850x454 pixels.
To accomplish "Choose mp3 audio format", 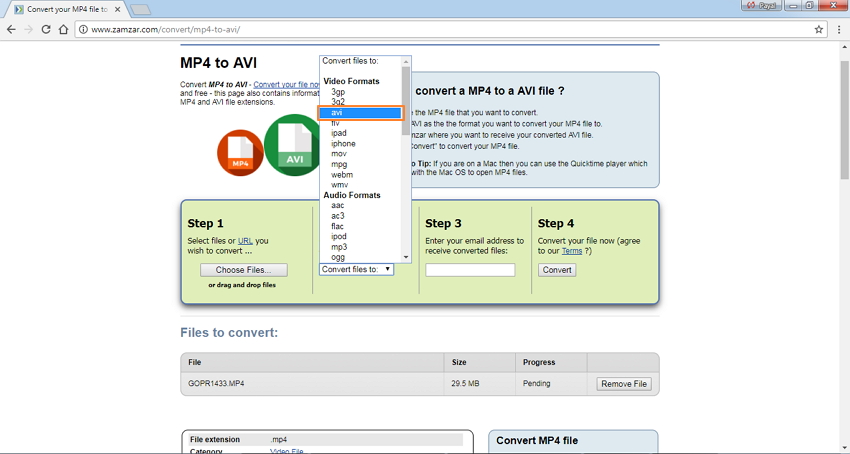I will tap(339, 247).
